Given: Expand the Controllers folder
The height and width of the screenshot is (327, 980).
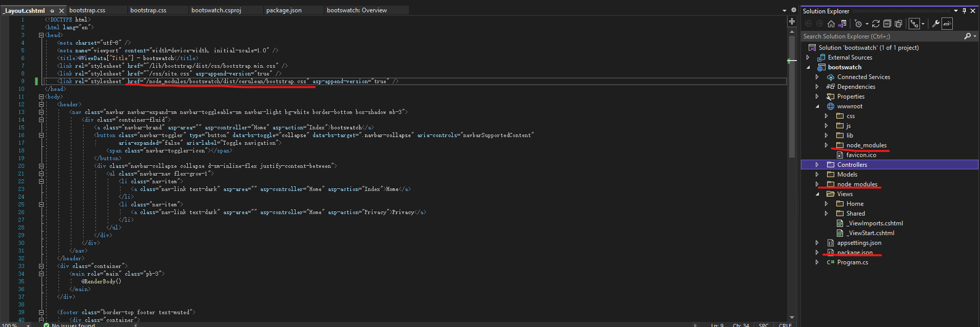Looking at the screenshot, I should tap(817, 165).
